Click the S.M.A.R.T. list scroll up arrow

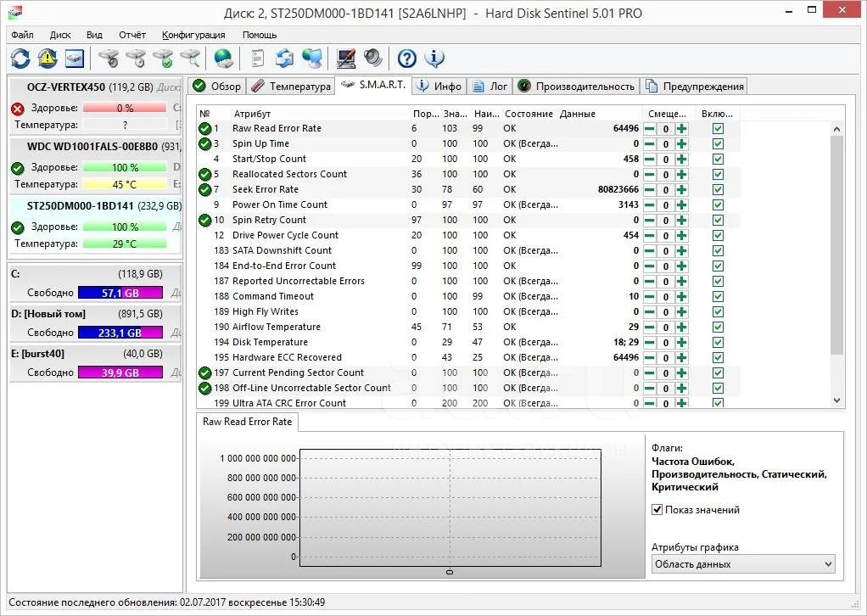(x=836, y=129)
